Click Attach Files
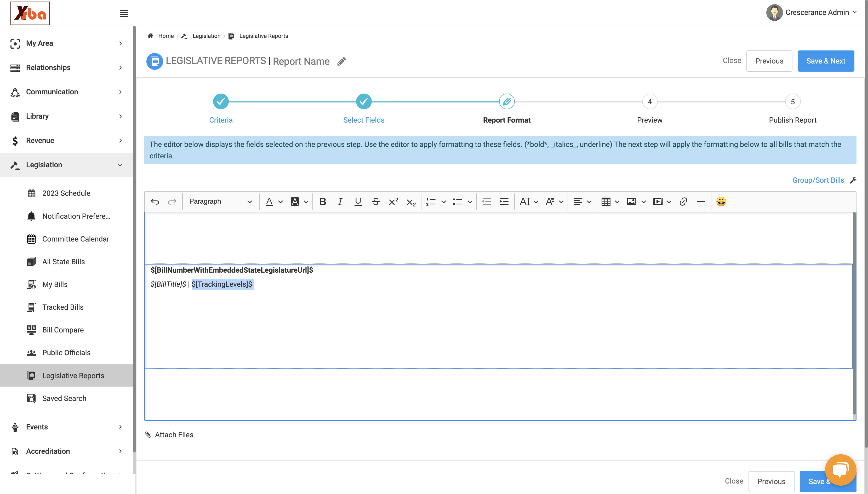 169,435
